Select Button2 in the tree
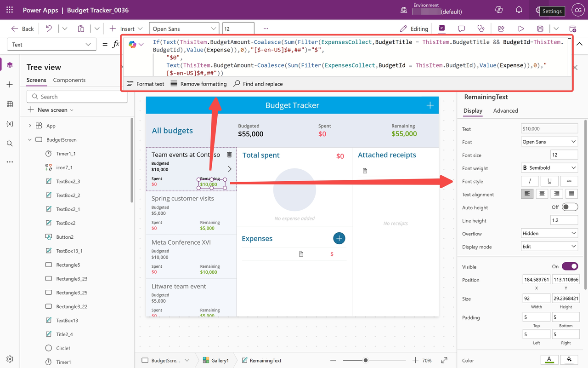The width and height of the screenshot is (588, 368). pyautogui.click(x=65, y=237)
